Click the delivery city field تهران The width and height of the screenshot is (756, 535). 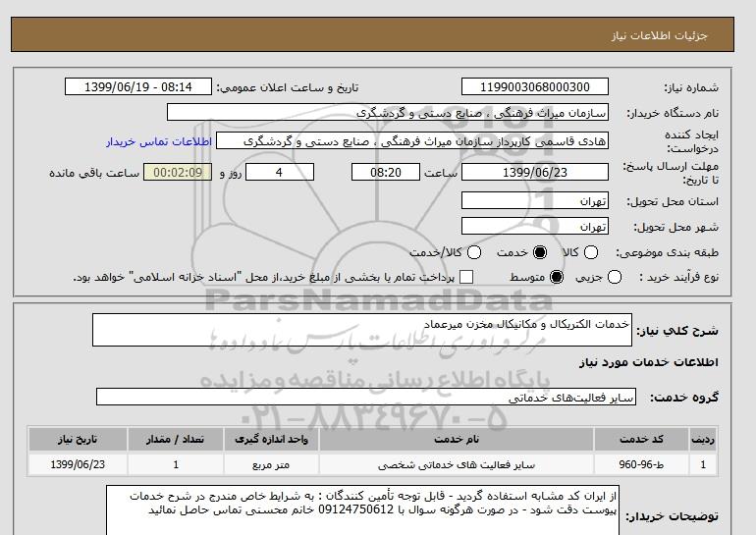point(535,226)
